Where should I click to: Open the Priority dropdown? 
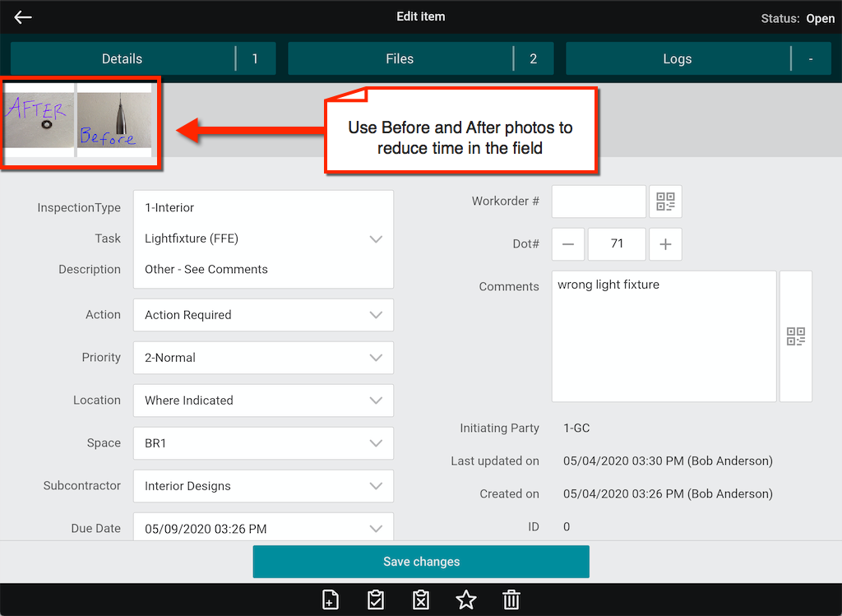[x=263, y=358]
